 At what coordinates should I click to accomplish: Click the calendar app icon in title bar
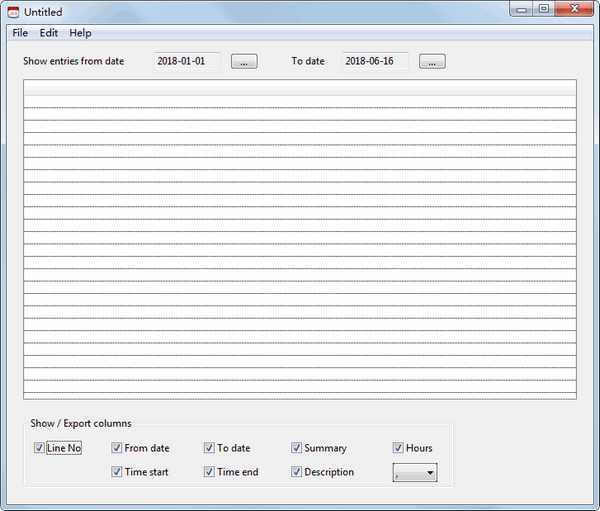pos(13,12)
